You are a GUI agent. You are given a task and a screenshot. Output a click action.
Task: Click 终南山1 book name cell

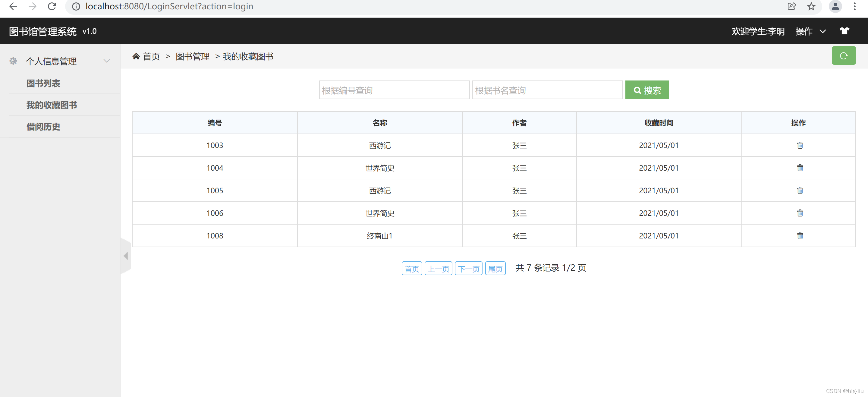pos(380,235)
